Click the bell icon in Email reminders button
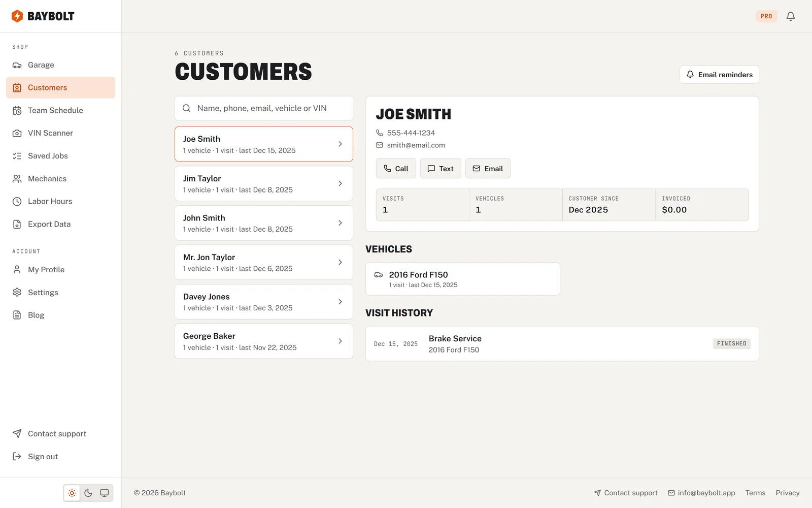The height and width of the screenshot is (508, 812). tap(690, 75)
